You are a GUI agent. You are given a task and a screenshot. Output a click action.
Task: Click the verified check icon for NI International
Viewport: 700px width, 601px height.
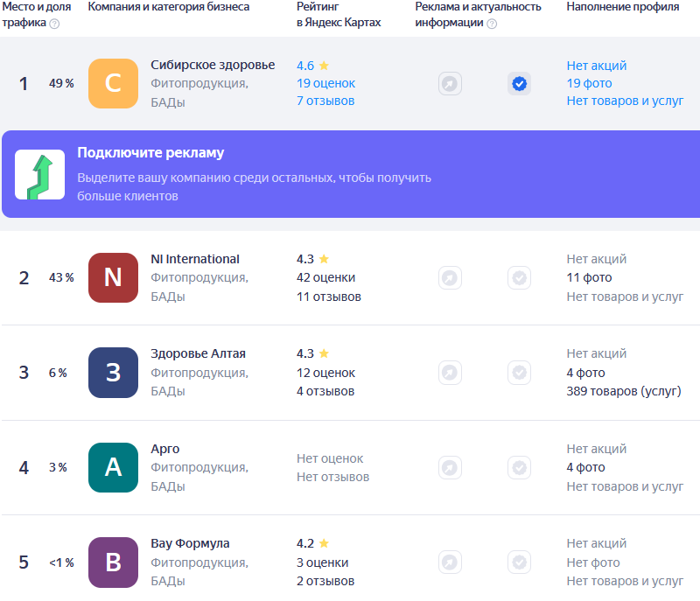tap(519, 277)
